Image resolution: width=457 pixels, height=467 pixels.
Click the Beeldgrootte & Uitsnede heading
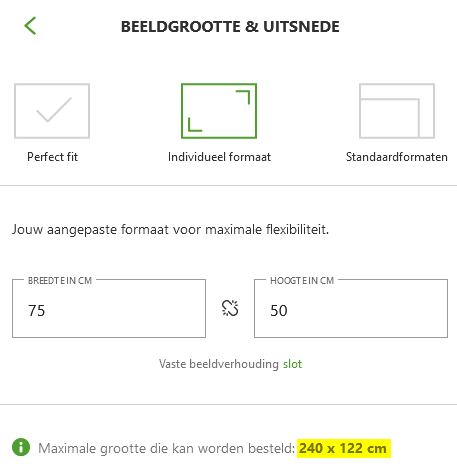(230, 27)
